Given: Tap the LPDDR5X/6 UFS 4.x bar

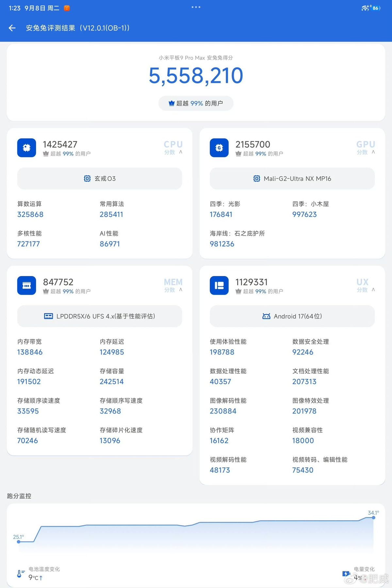Looking at the screenshot, I should point(100,316).
